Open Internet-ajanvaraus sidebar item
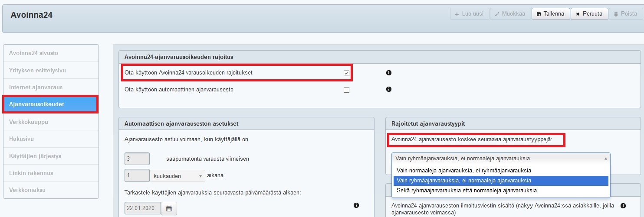The width and height of the screenshot is (644, 217). (x=36, y=87)
